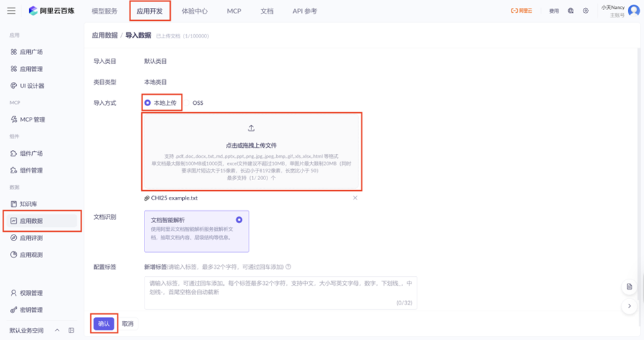Click the 应用评测 compass icon
The height and width of the screenshot is (340, 644).
(x=13, y=238)
